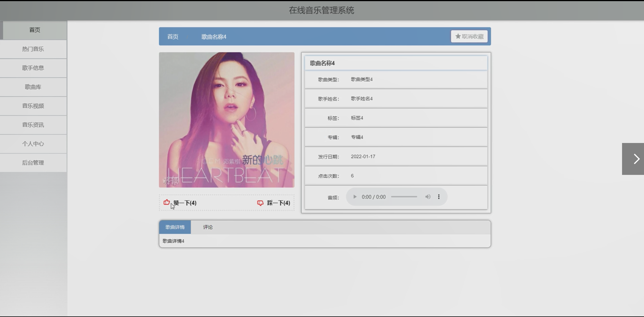The width and height of the screenshot is (644, 317).
Task: Click the 点击次数 label
Action: tap(328, 176)
